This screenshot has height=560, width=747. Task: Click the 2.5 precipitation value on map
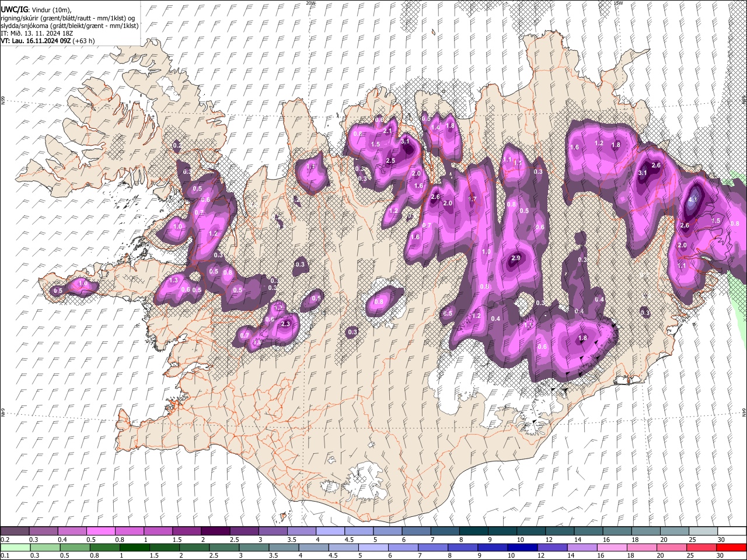point(390,160)
